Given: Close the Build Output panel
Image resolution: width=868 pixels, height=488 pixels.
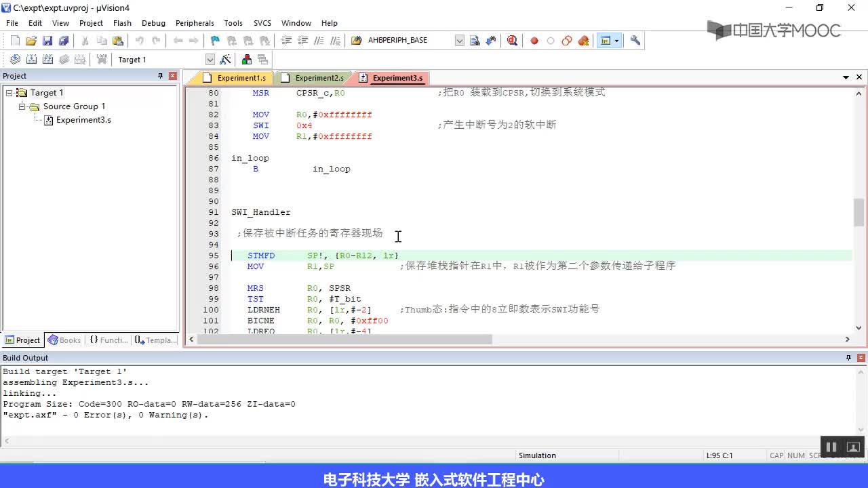Looking at the screenshot, I should click(x=861, y=358).
